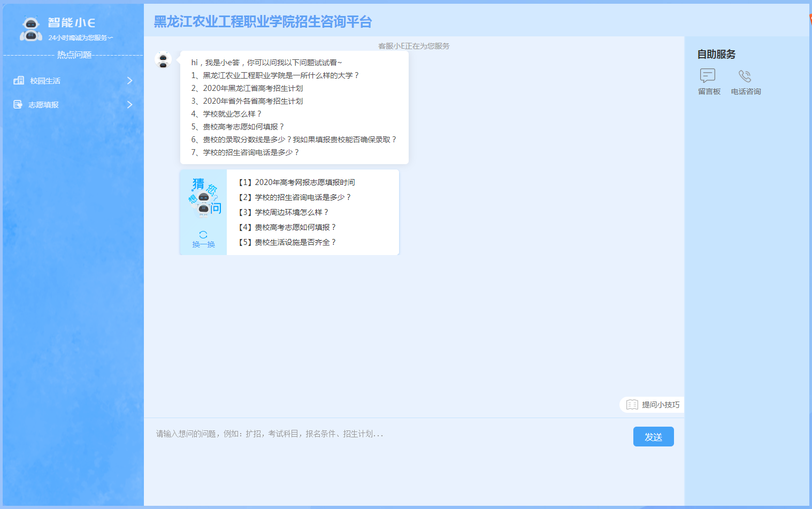Screen dimensions: 812x509
Task: Click the 留言板 label text
Action: (x=709, y=91)
